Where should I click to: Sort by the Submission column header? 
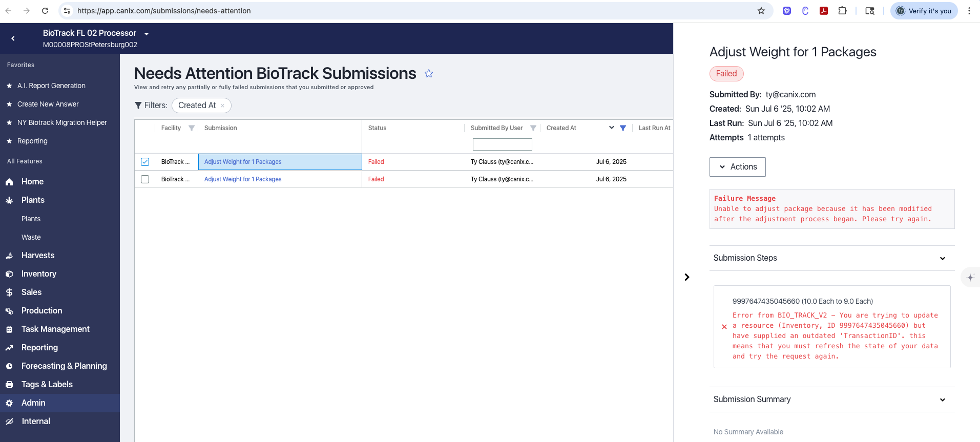[x=221, y=128]
